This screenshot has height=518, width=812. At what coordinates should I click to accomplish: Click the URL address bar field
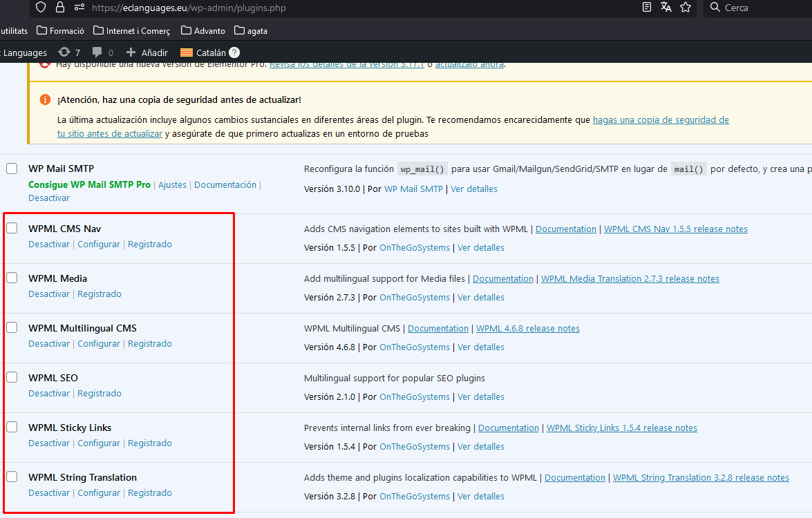(363, 8)
